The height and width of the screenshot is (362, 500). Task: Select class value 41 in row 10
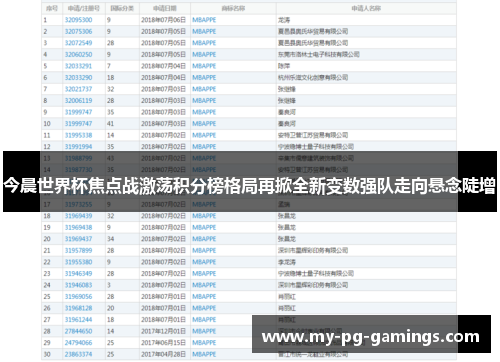110,124
